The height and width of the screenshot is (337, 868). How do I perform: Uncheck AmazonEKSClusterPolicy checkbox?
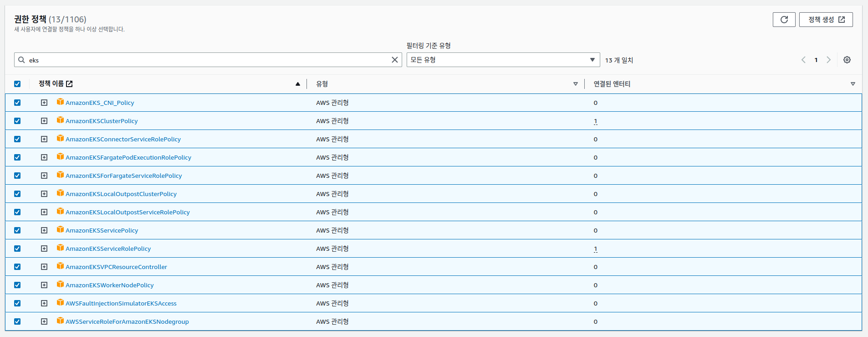[x=17, y=121]
